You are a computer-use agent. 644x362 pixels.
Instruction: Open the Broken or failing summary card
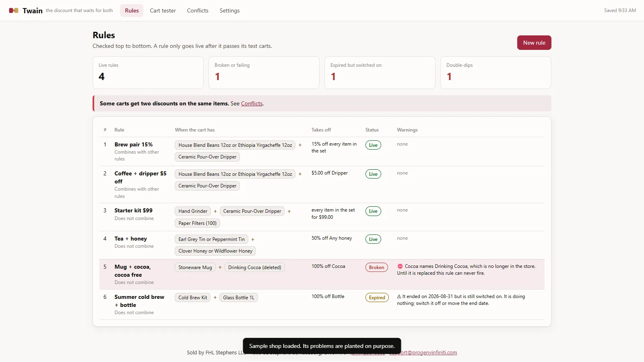tap(264, 72)
